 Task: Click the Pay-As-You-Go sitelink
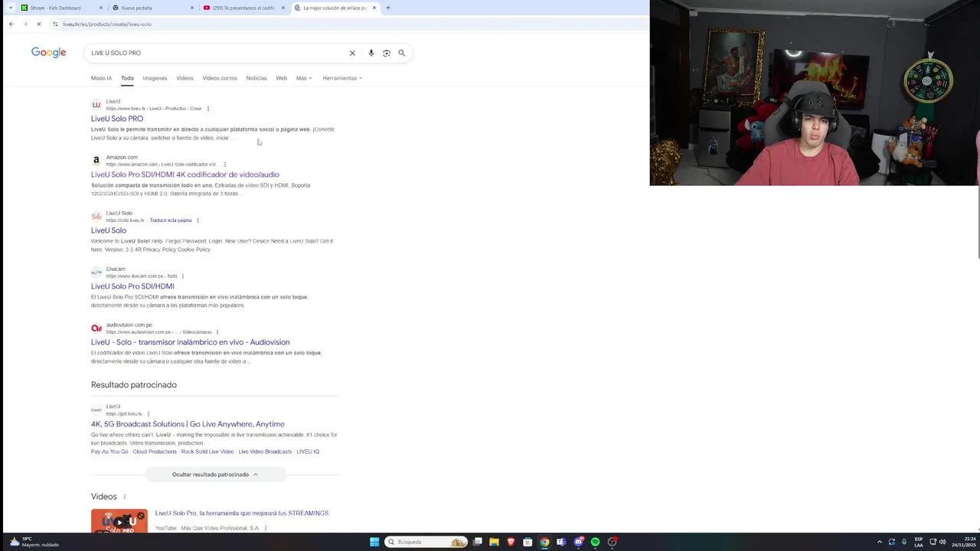pos(109,452)
